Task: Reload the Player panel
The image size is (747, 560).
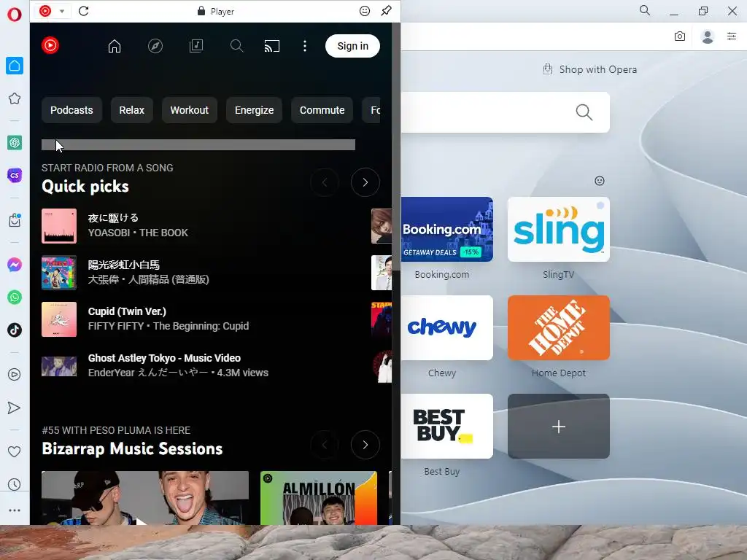Action: (84, 11)
